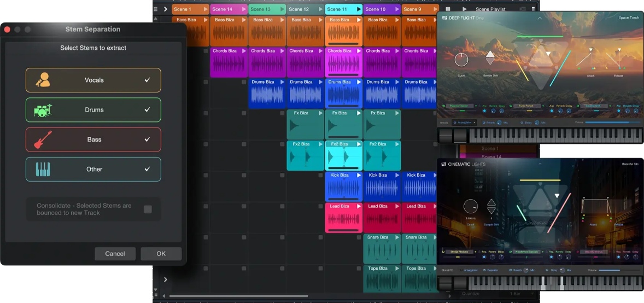Select the Vocals stem microphone icon

click(x=43, y=80)
